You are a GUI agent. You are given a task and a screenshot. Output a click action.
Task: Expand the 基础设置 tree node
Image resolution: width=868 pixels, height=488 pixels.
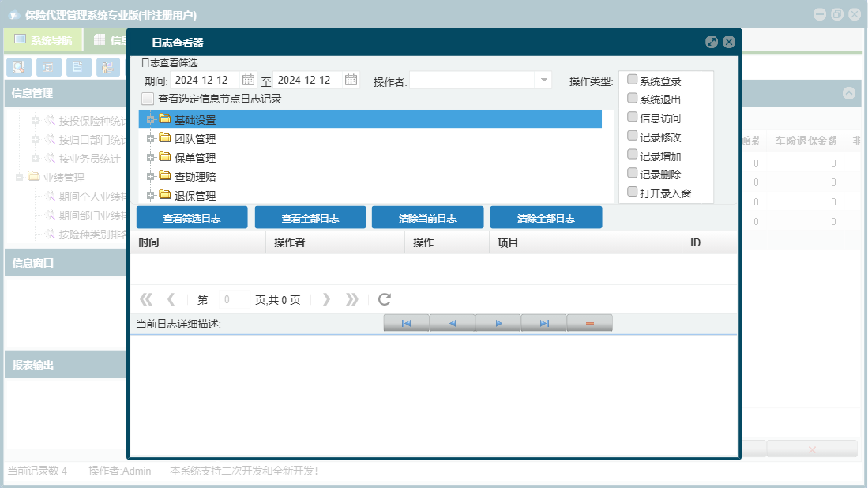pyautogui.click(x=150, y=119)
